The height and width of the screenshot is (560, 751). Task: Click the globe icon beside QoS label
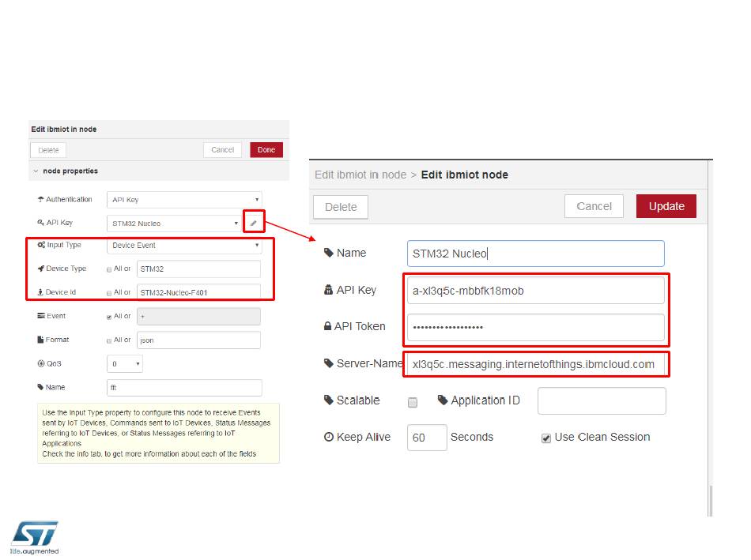pos(40,363)
